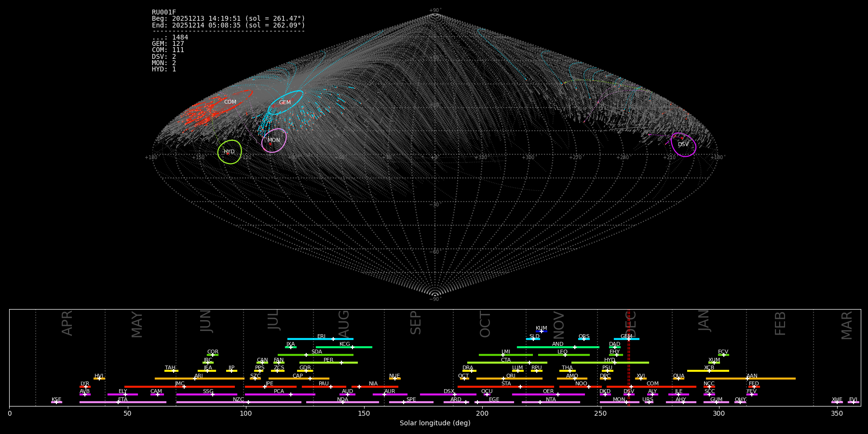Click the 'DSV: 2' count in the legend
Viewport: 868px width, 434px height.
pyautogui.click(x=164, y=56)
